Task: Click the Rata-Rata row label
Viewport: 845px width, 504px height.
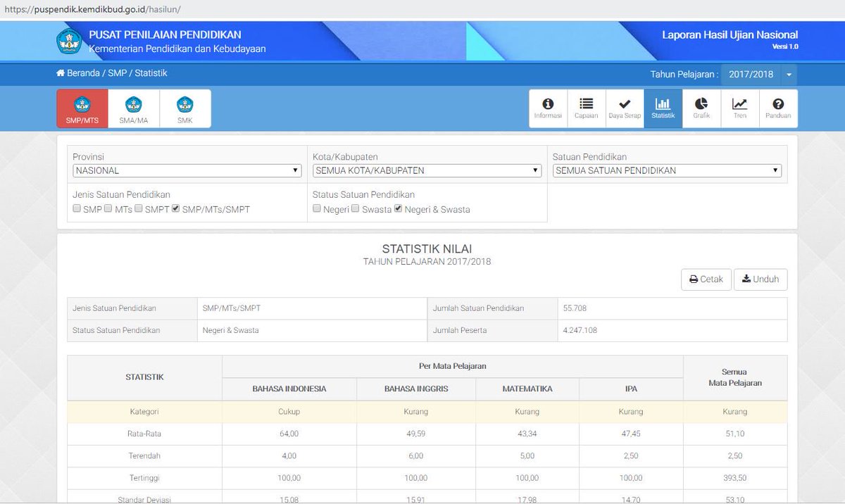Action: [144, 434]
